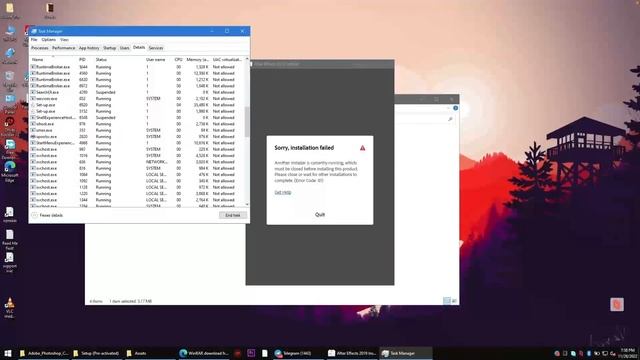Open the Options menu in Task Manager
The width and height of the screenshot is (640, 360).
coord(49,40)
